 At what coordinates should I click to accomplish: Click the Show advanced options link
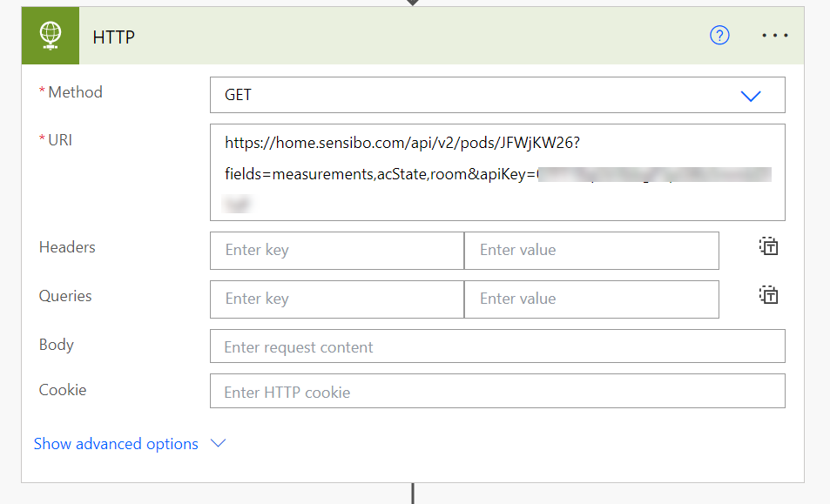coord(116,444)
